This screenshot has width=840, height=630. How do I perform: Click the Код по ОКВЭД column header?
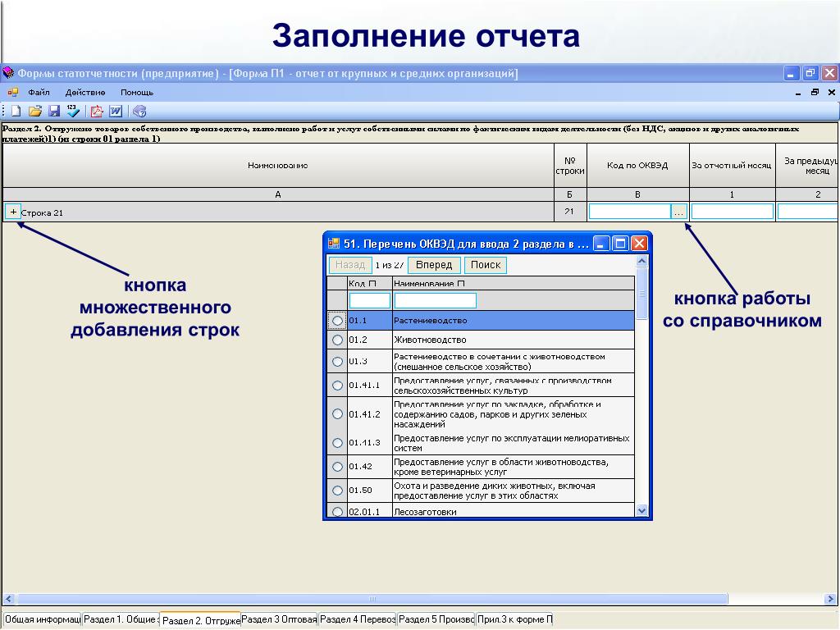[x=637, y=166]
